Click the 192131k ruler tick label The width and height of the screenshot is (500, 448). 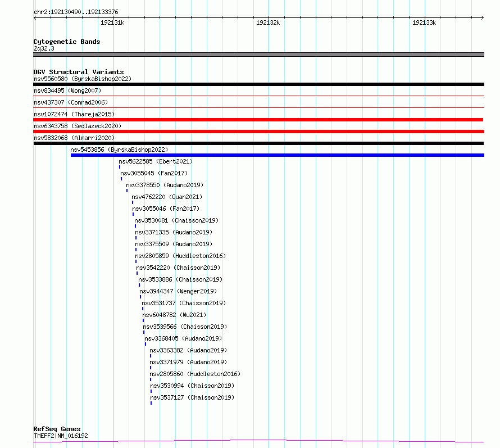[112, 22]
